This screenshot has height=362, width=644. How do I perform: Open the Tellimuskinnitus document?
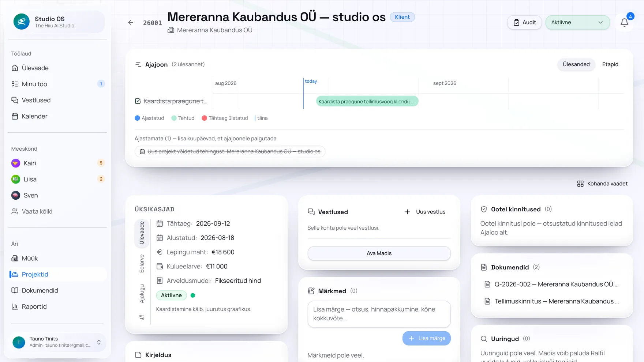click(x=552, y=301)
